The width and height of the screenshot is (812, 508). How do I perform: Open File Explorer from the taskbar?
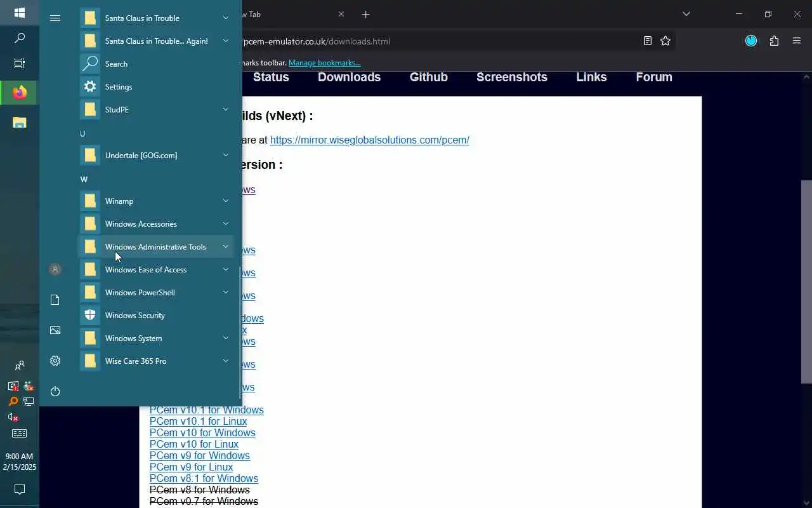(20, 123)
